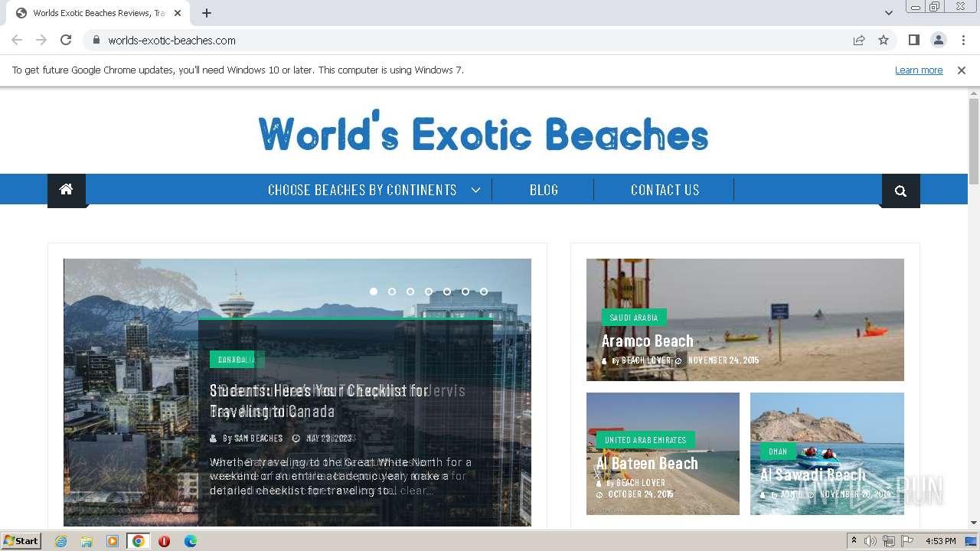
Task: Go forward with browser forward arrow
Action: pyautogui.click(x=41, y=40)
